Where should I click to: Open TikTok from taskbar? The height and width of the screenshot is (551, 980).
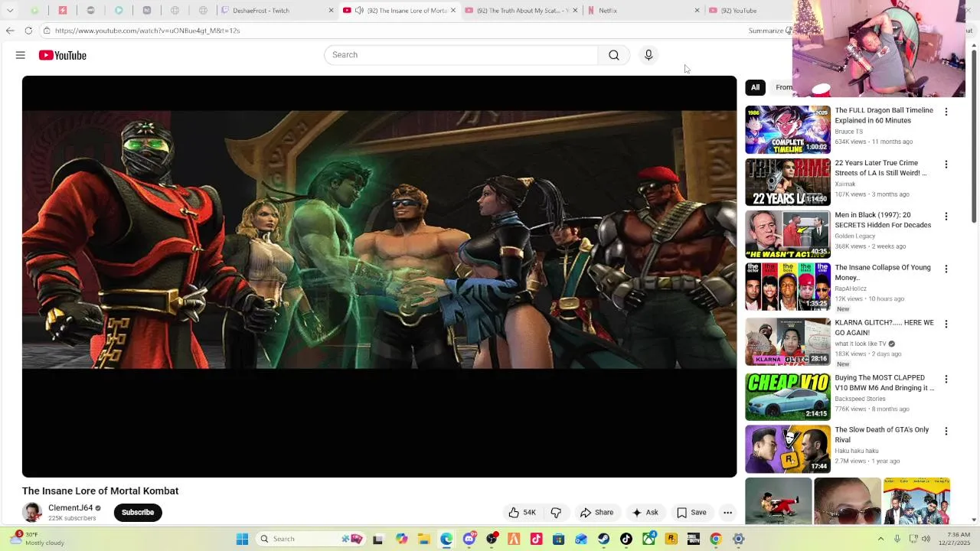(x=626, y=539)
